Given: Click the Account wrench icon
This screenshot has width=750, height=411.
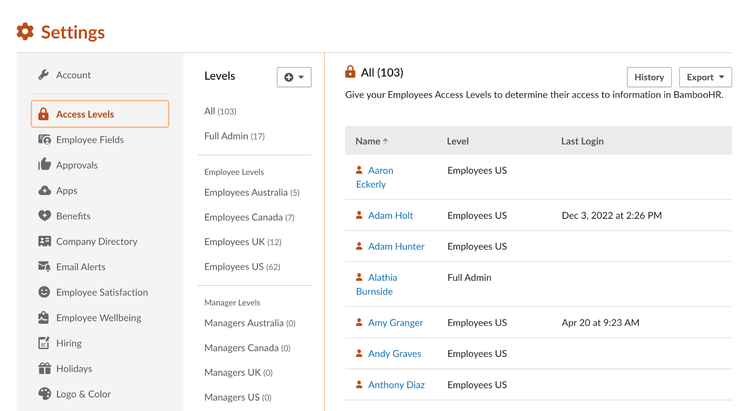Looking at the screenshot, I should [x=44, y=75].
